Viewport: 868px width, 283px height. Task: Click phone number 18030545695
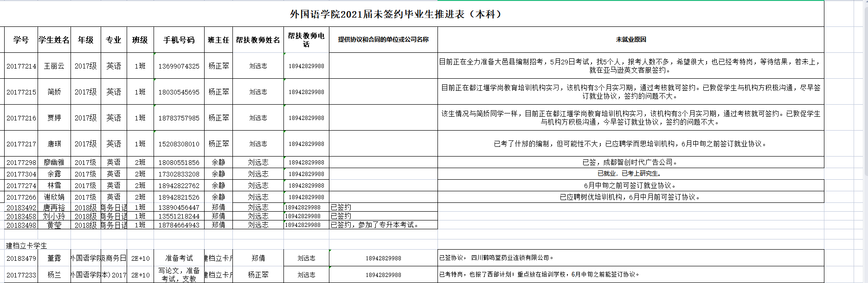tap(179, 92)
